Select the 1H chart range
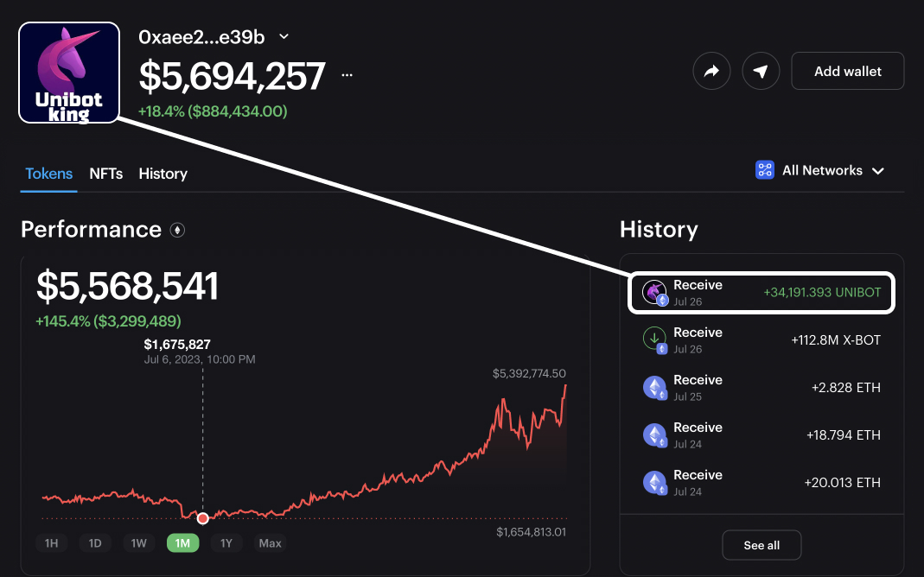This screenshot has height=577, width=924. [x=51, y=542]
